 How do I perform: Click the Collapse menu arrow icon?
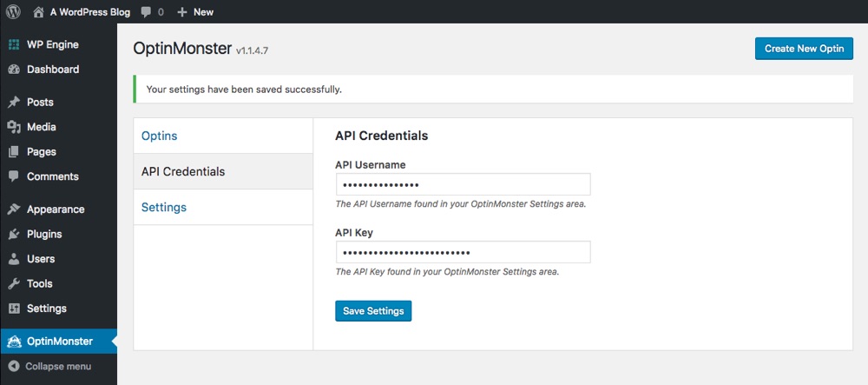pyautogui.click(x=14, y=367)
